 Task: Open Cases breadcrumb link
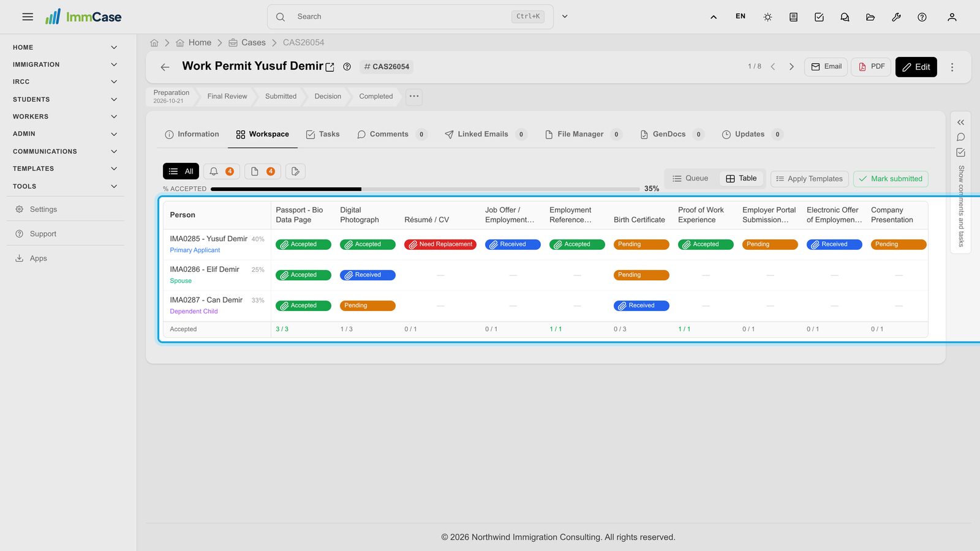[247, 42]
